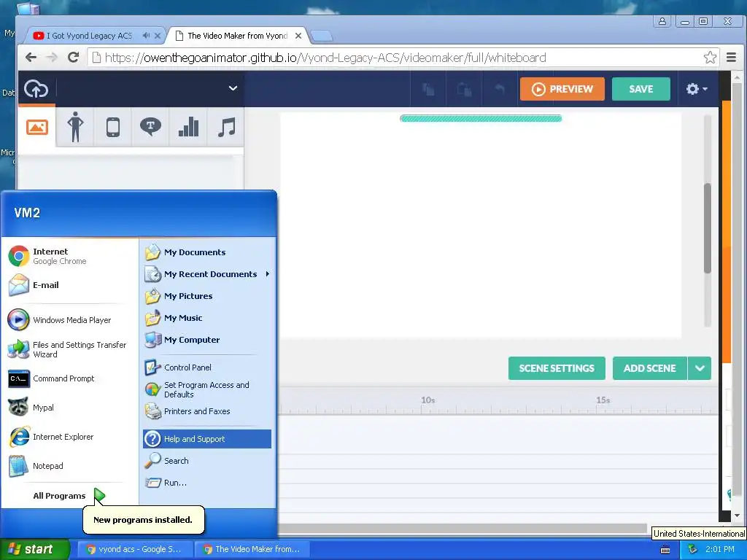The height and width of the screenshot is (560, 747).
Task: Open SCENE SETTINGS
Action: 557,368
